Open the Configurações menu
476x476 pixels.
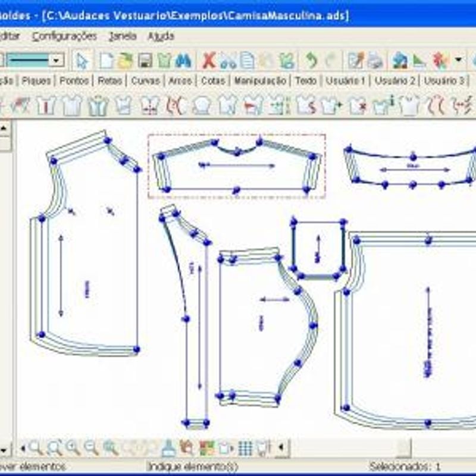click(64, 36)
